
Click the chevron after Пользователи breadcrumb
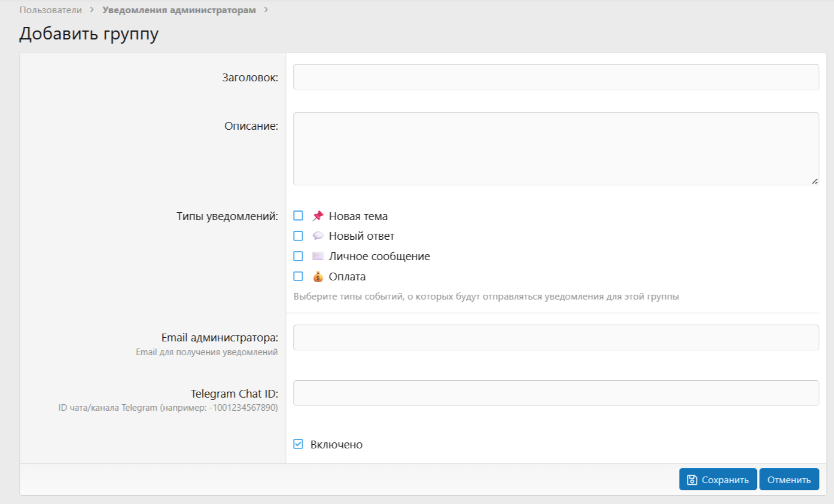(92, 10)
